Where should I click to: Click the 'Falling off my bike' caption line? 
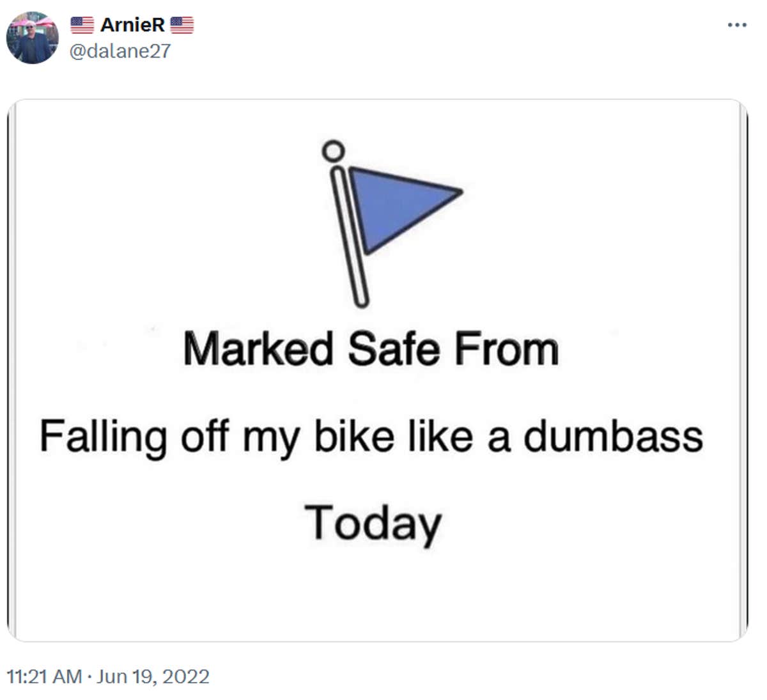373,437
